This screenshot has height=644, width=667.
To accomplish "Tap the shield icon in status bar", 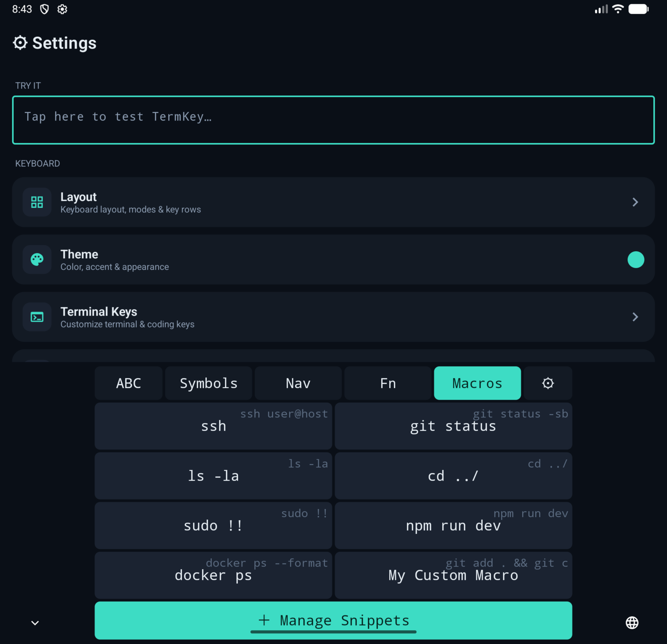I will 44,9.
